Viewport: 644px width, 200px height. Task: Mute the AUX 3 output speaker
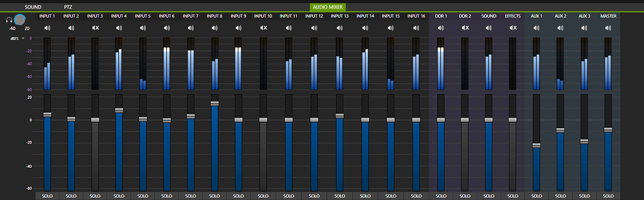(584, 28)
